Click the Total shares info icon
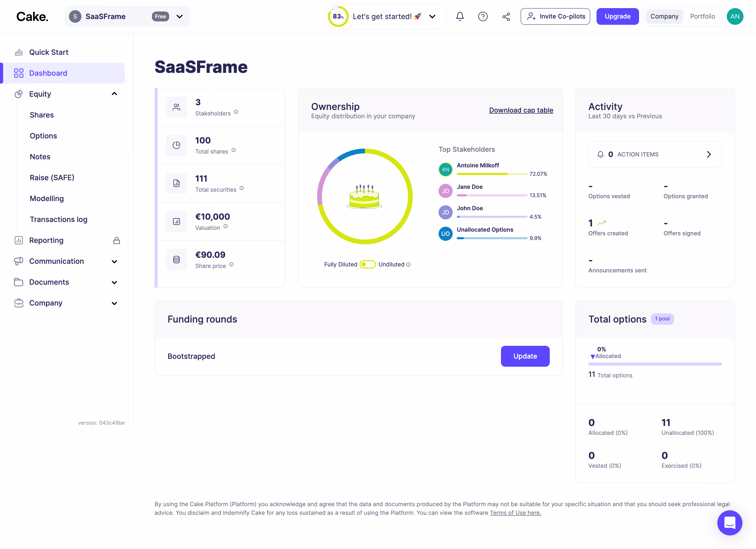 click(x=234, y=150)
